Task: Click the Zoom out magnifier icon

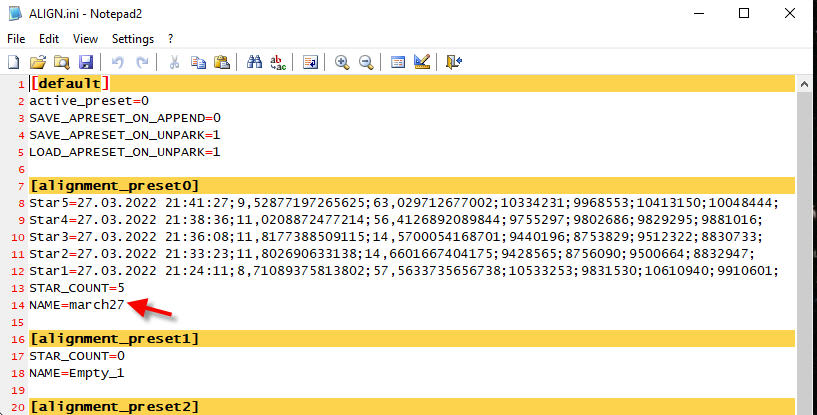Action: tap(366, 62)
